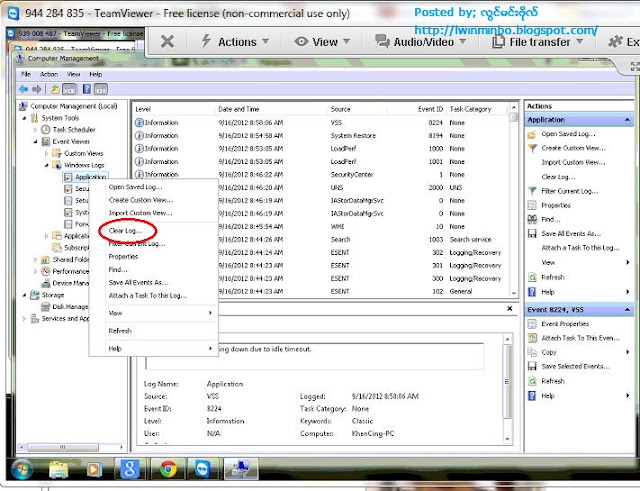The height and width of the screenshot is (491, 640).
Task: Click the Back arrow in Computer Management toolbar
Action: (23, 89)
